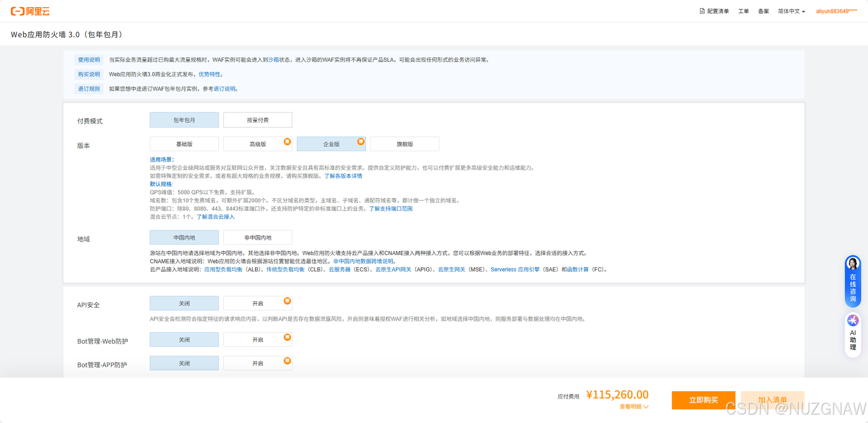This screenshot has height=423, width=868.
Task: Click the 使用说明 tag
Action: point(89,60)
